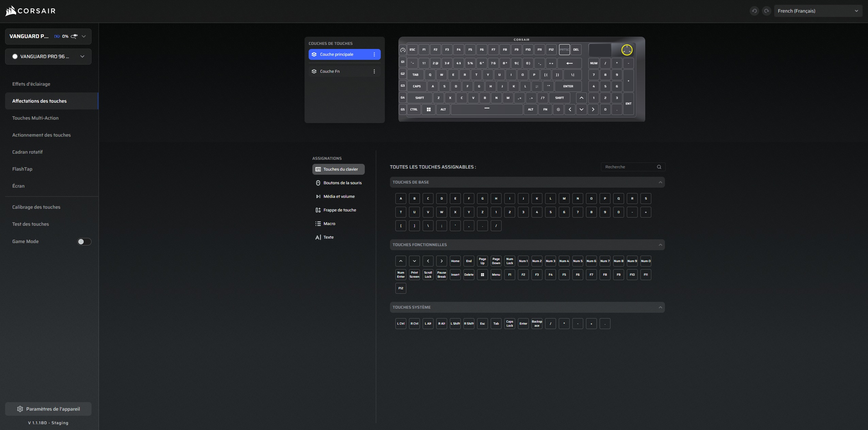The image size is (868, 430).
Task: Collapse the Touches de base section
Action: (x=660, y=182)
